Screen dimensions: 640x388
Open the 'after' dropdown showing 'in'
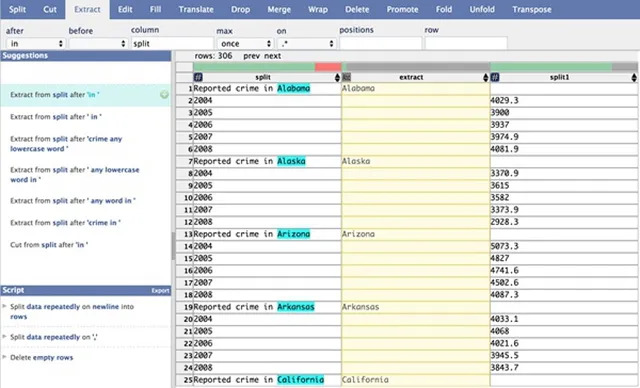[x=36, y=43]
